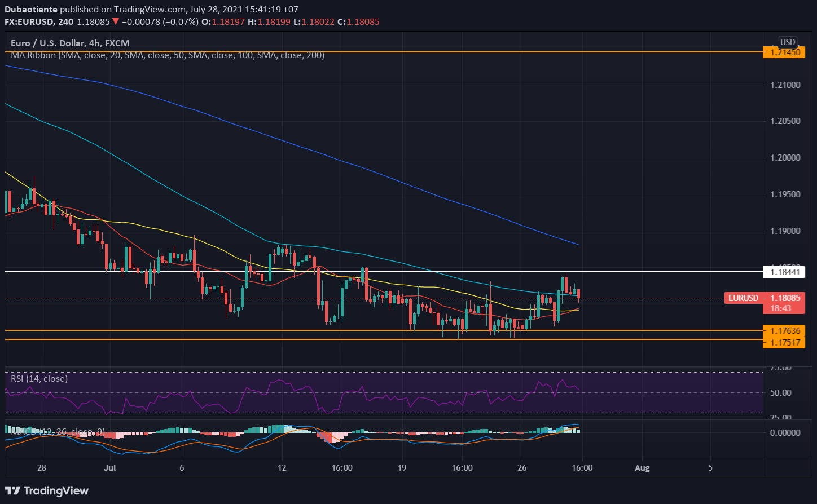Image resolution: width=817 pixels, height=504 pixels.
Task: Click the 5 date label on time axis
Action: 710,468
